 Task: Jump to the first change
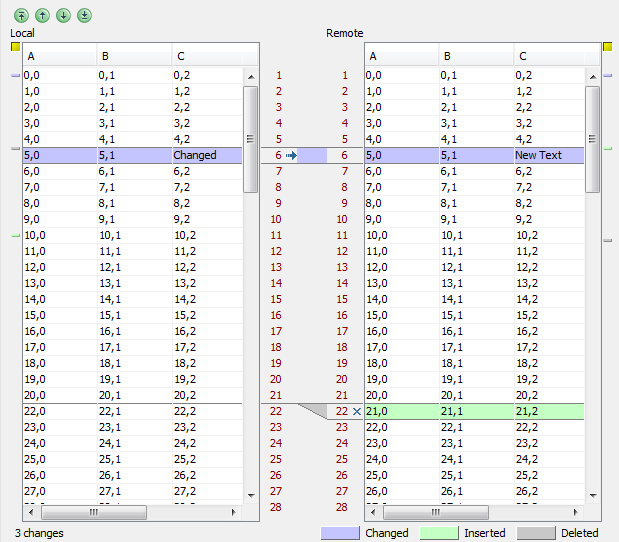tap(20, 15)
